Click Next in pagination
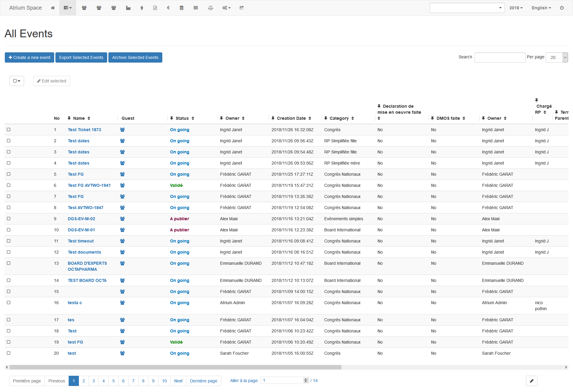This screenshot has height=392, width=573. pos(178,381)
